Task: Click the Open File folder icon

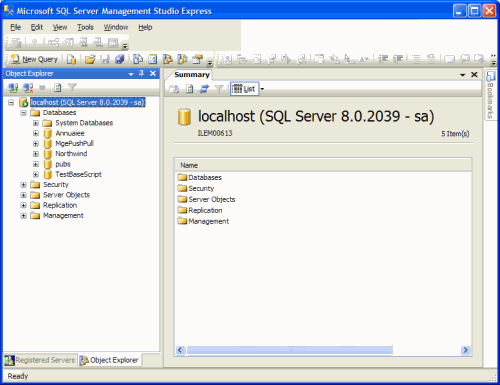Action: pos(89,59)
